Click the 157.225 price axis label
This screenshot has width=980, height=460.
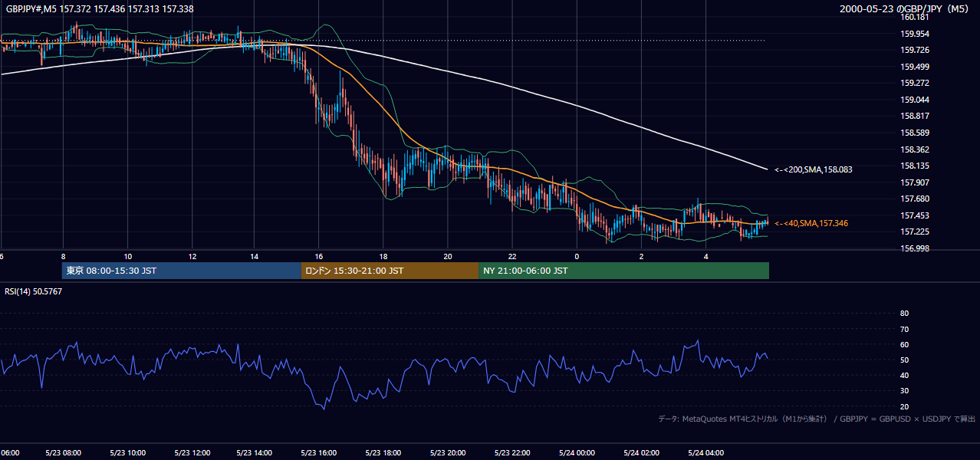(915, 232)
